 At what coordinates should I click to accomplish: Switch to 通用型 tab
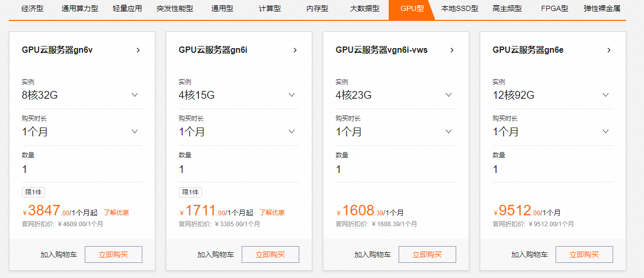click(x=222, y=9)
